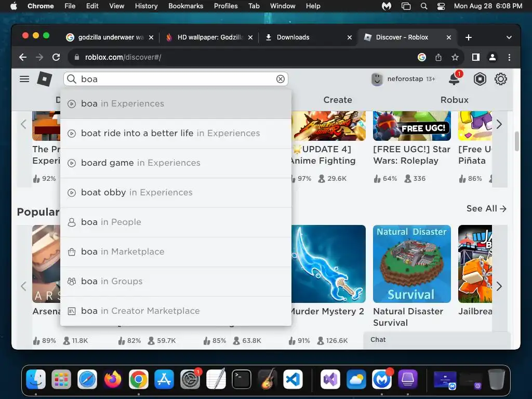Choose 'boa in Experiences' suggestion
Viewport: 532px width, 399px height.
point(176,104)
